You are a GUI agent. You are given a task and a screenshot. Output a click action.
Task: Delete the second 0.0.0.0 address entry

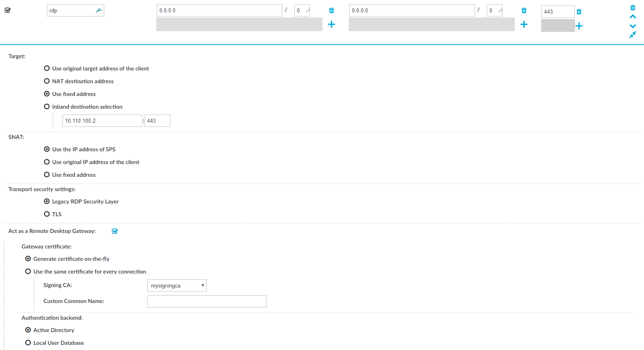[524, 10]
